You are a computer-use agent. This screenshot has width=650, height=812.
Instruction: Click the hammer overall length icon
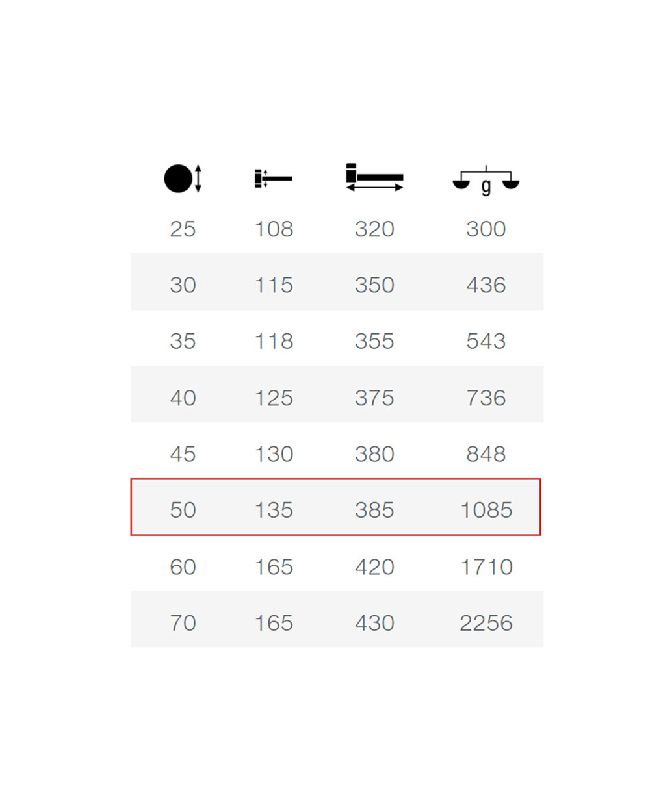(x=374, y=177)
